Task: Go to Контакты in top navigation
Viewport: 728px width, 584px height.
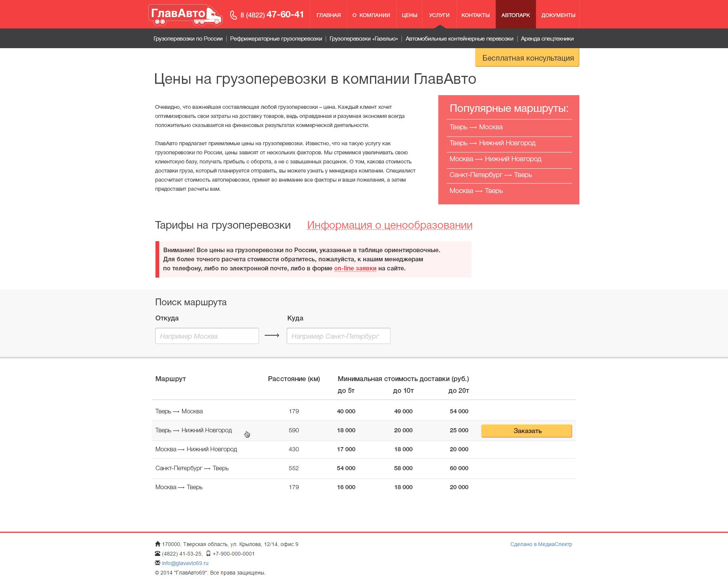Action: tap(475, 15)
